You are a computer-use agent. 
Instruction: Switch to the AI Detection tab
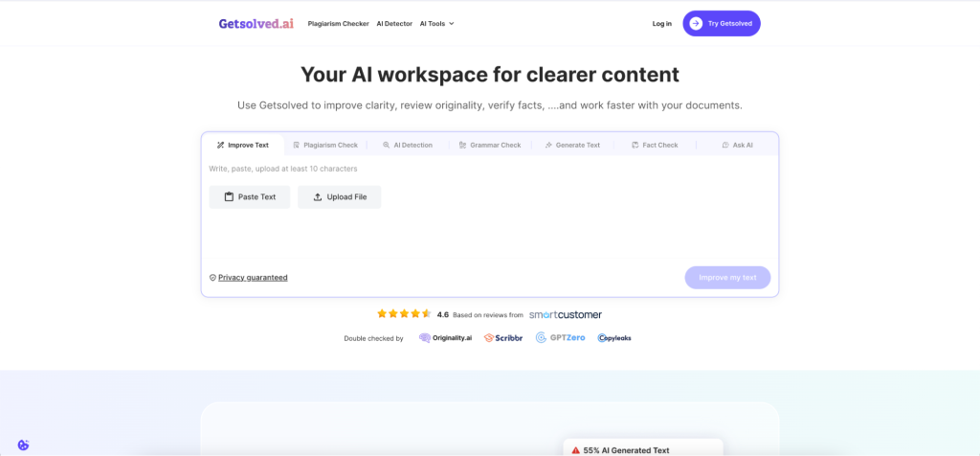408,145
